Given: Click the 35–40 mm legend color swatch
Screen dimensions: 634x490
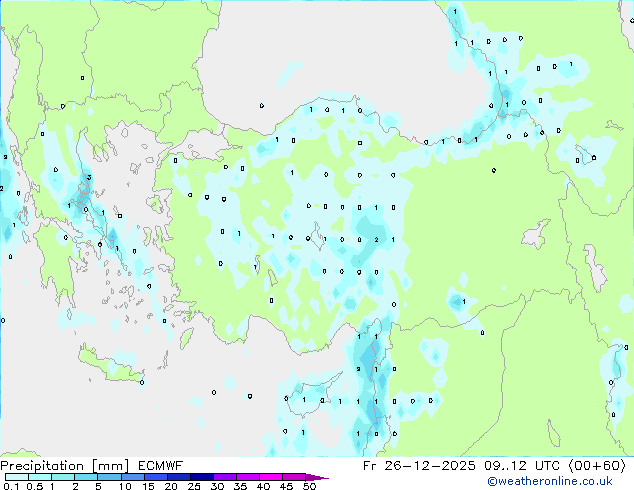Looking at the screenshot, I should 248,477.
